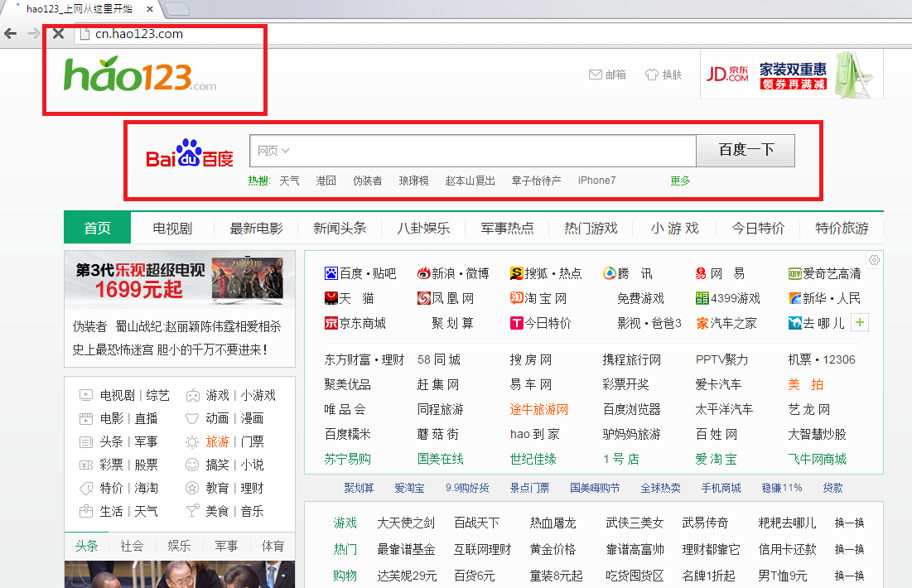The image size is (912, 588).
Task: Expand the 网页 search type dropdown
Action: [273, 151]
